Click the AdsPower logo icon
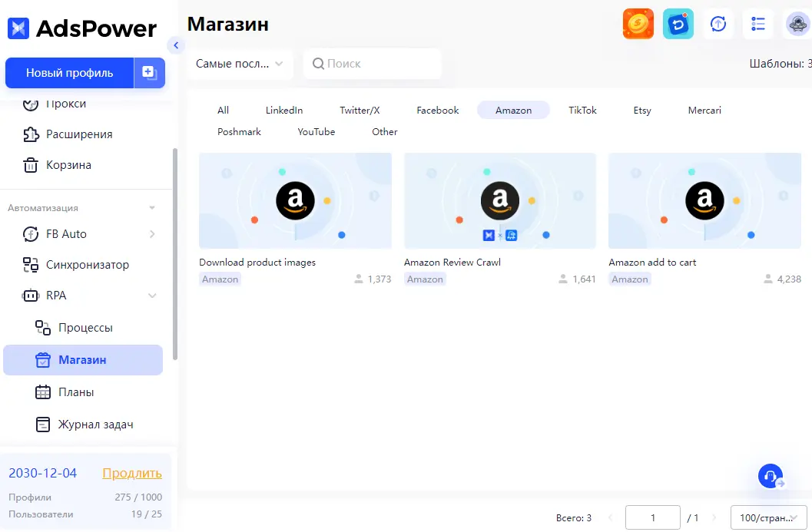This screenshot has width=812, height=532. click(18, 28)
